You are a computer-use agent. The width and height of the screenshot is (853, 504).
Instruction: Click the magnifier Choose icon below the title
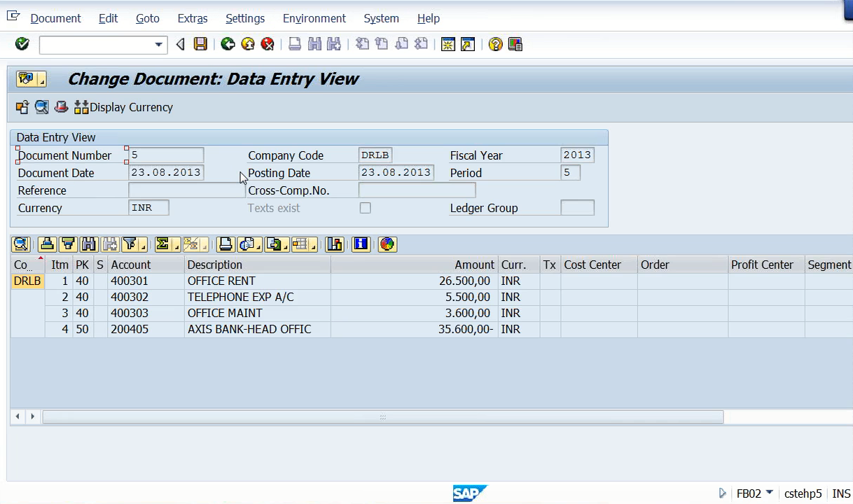coord(42,107)
